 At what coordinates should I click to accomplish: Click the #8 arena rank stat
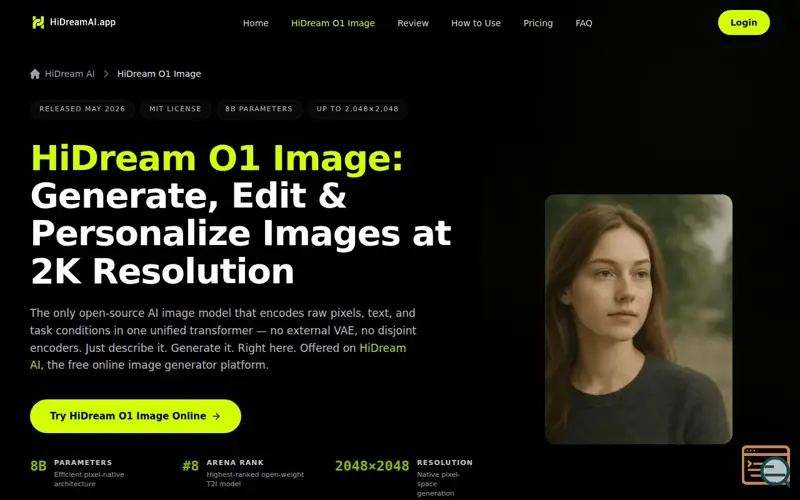[x=190, y=466]
